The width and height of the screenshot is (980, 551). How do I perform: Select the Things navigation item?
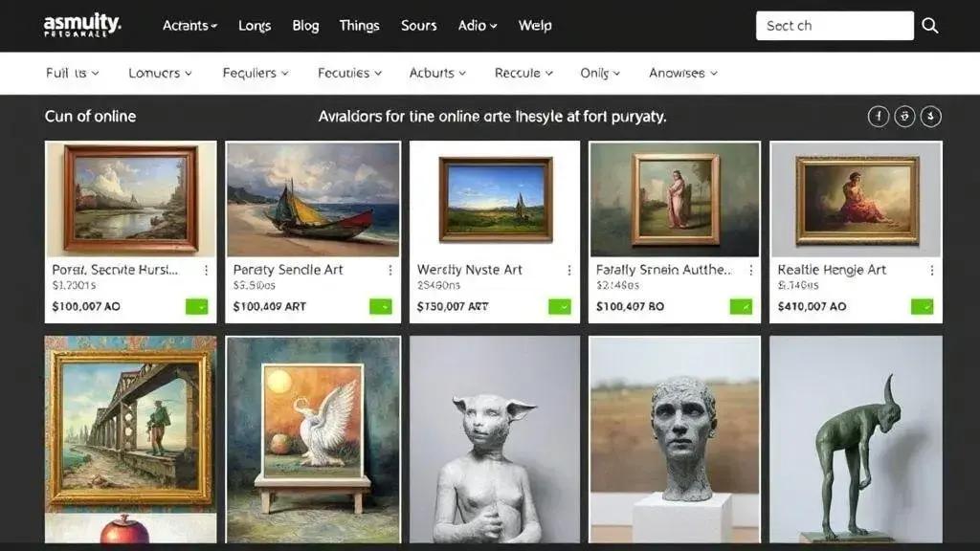coord(359,26)
